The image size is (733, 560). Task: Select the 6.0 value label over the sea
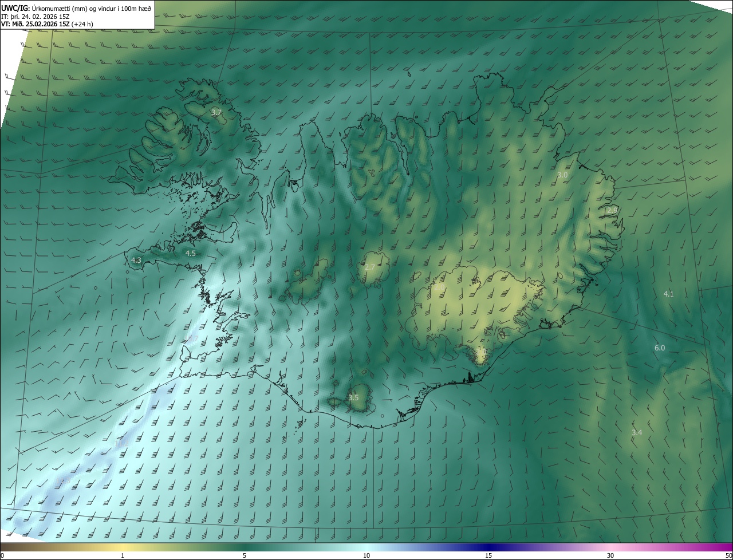coord(660,348)
